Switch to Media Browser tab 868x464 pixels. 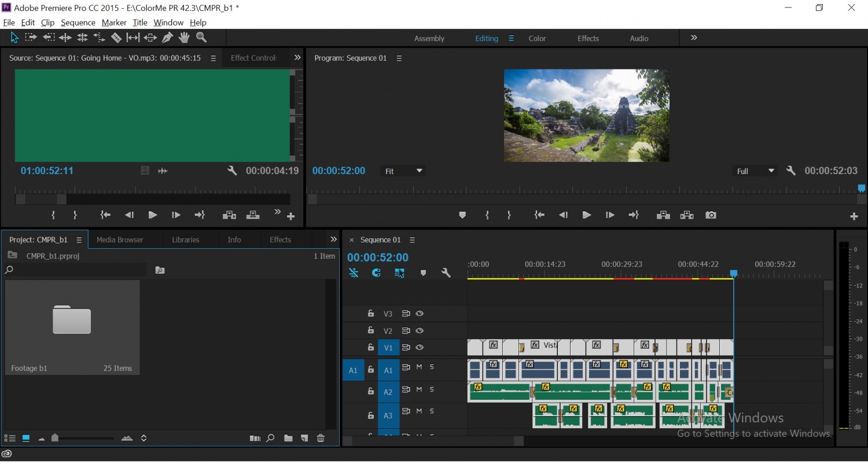120,240
